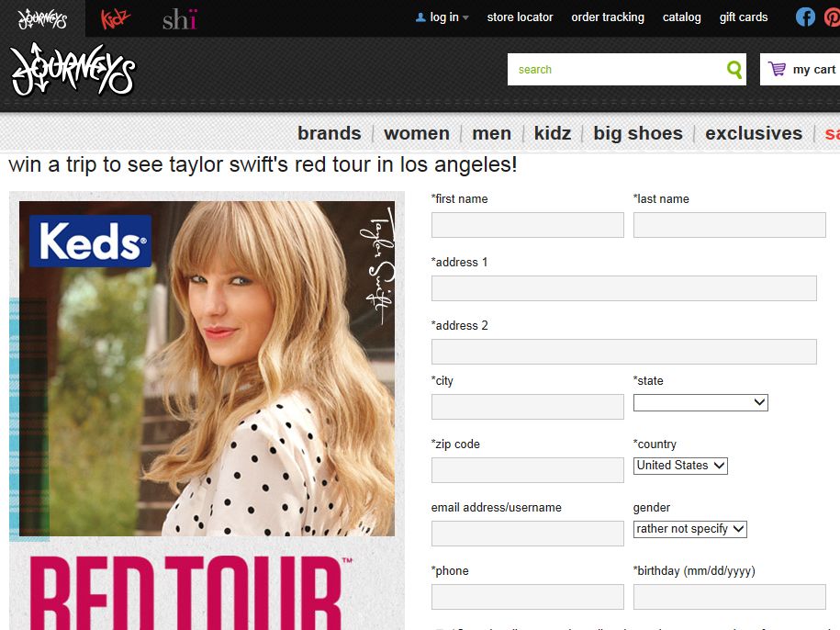This screenshot has height=630, width=840.
Task: Click the '*last name' label
Action: tap(661, 198)
